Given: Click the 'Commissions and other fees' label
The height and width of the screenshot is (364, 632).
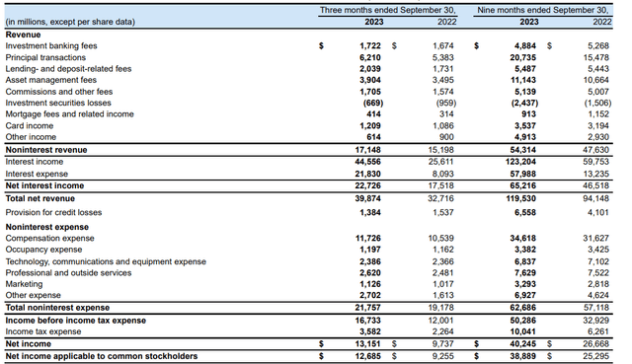Looking at the screenshot, I should pos(59,92).
